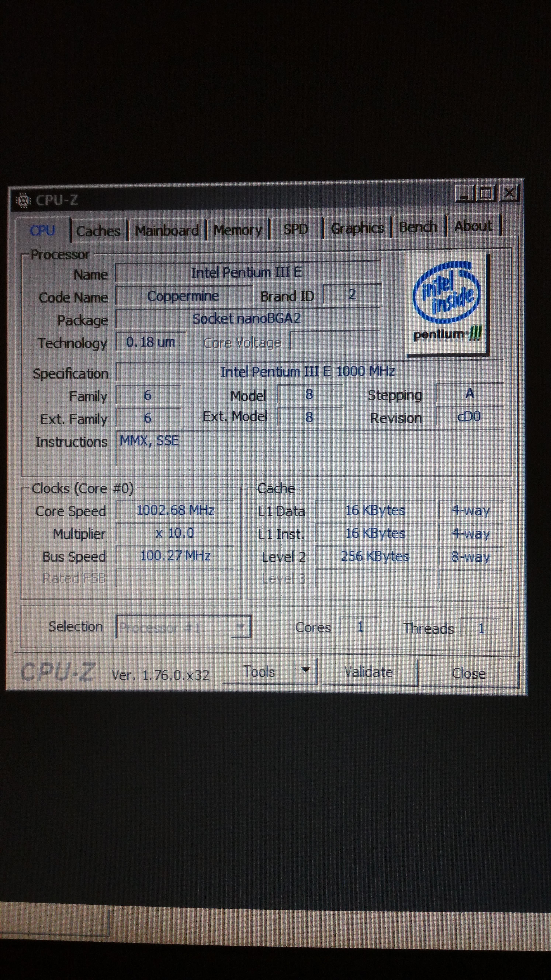The width and height of the screenshot is (551, 980).
Task: Switch to the Bench tab
Action: pyautogui.click(x=418, y=227)
